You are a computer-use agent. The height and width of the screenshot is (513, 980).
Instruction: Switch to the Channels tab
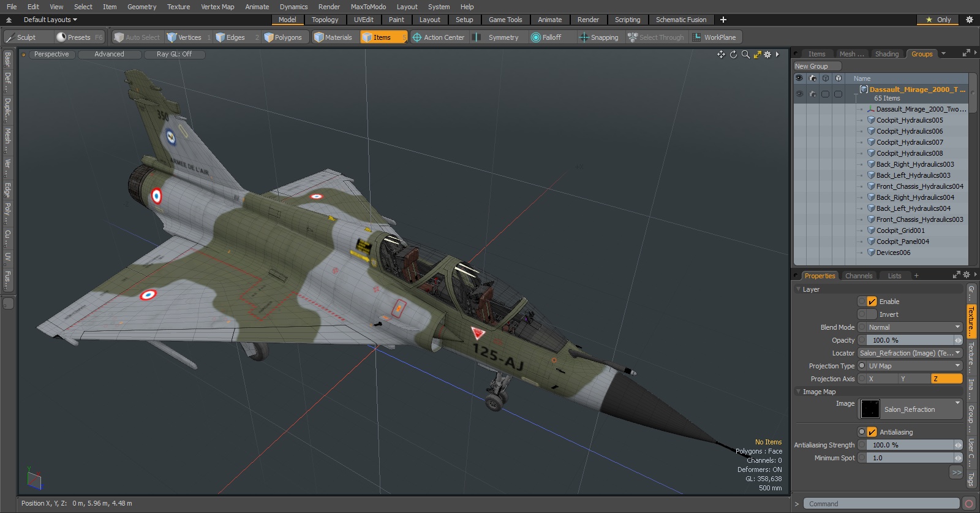(x=859, y=276)
